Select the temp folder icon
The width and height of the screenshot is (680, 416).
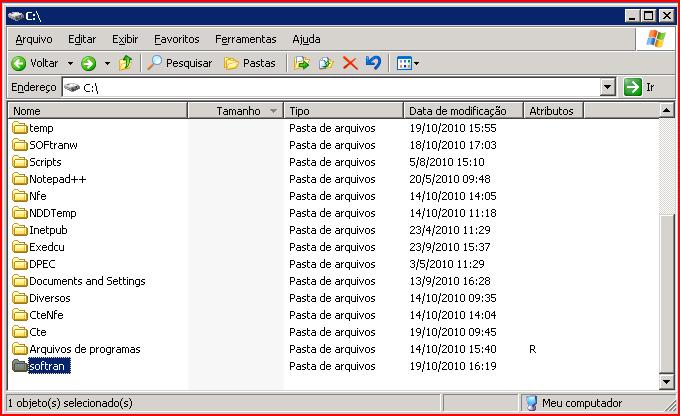pos(20,128)
